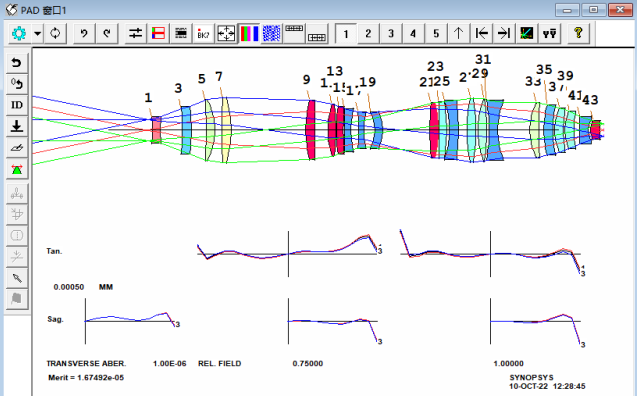Click the sidebar zero-undo reset button
637x396 pixels.
click(x=17, y=84)
